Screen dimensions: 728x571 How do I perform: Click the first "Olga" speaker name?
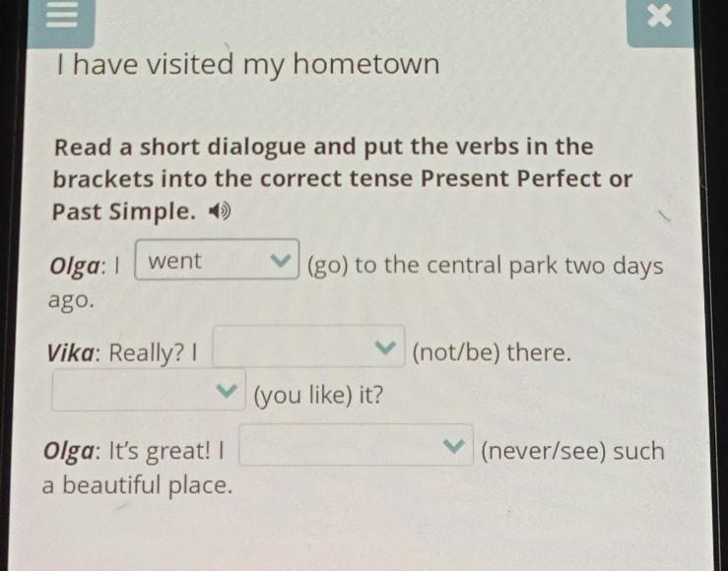tap(75, 266)
